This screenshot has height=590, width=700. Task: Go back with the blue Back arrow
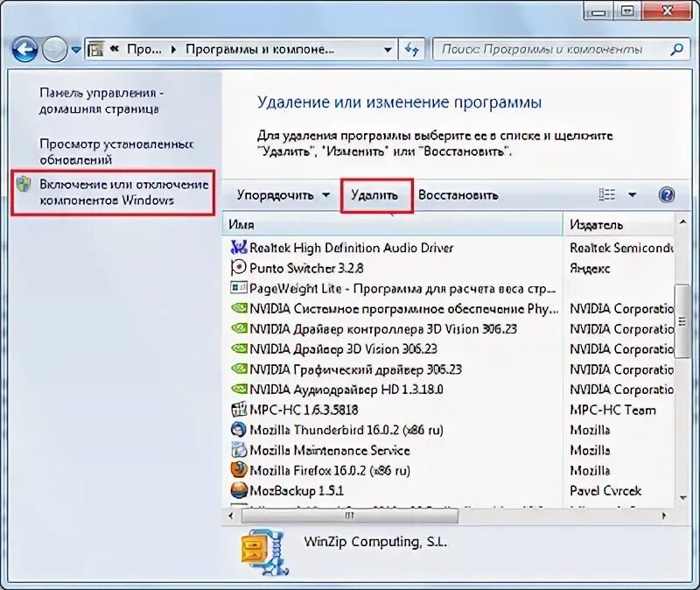pyautogui.click(x=24, y=49)
